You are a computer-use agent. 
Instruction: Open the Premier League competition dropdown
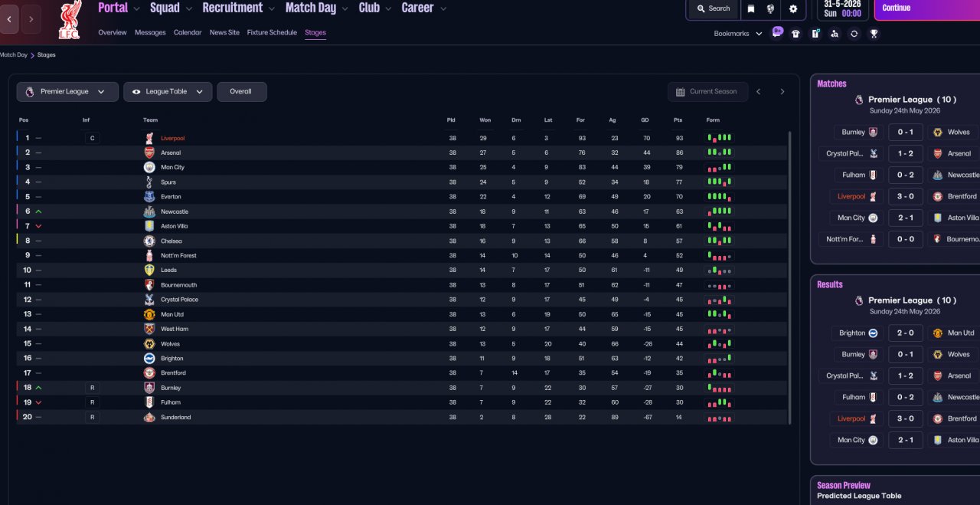click(67, 92)
